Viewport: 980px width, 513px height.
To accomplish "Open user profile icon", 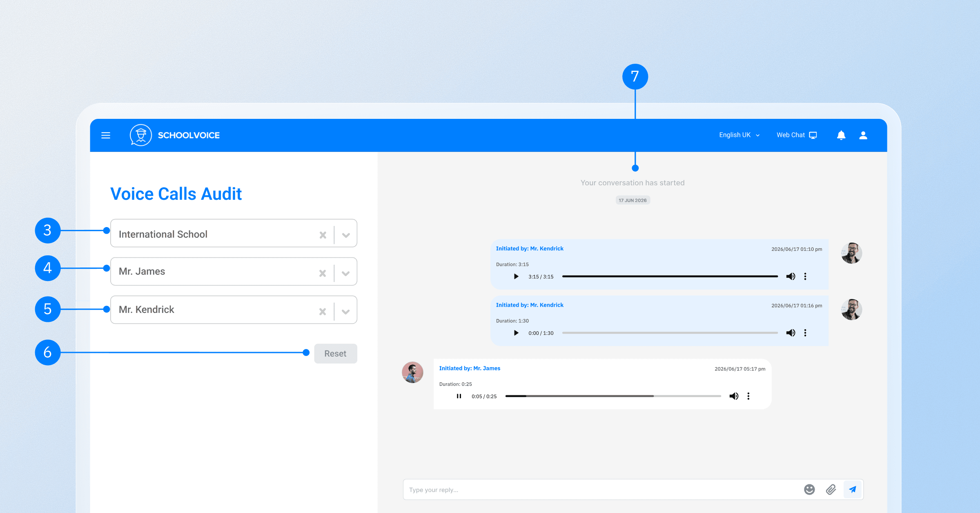I will tap(863, 135).
